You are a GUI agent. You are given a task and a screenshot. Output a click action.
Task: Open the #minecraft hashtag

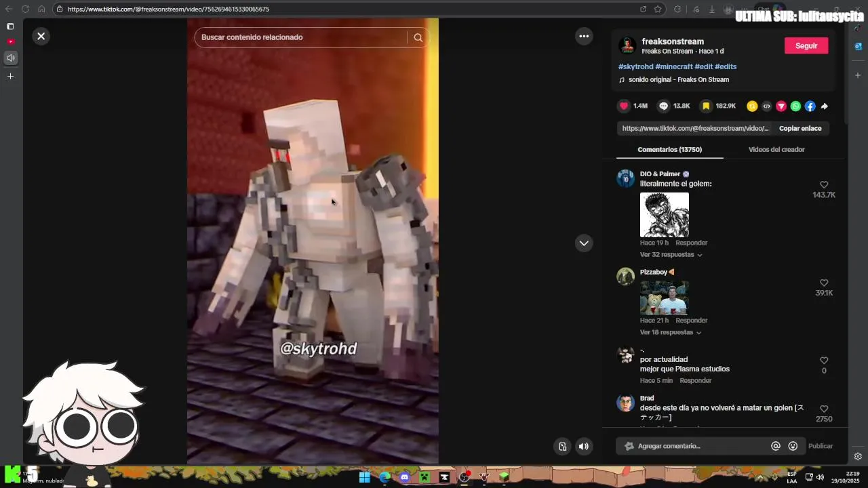point(674,66)
